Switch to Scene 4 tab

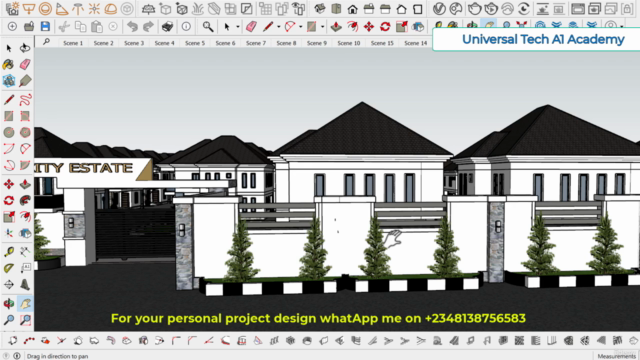164,43
